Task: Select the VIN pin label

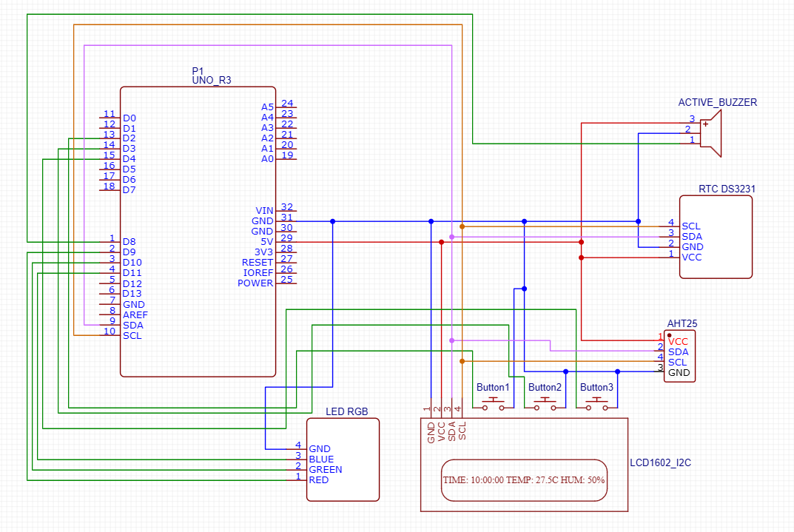Action: coord(264,211)
